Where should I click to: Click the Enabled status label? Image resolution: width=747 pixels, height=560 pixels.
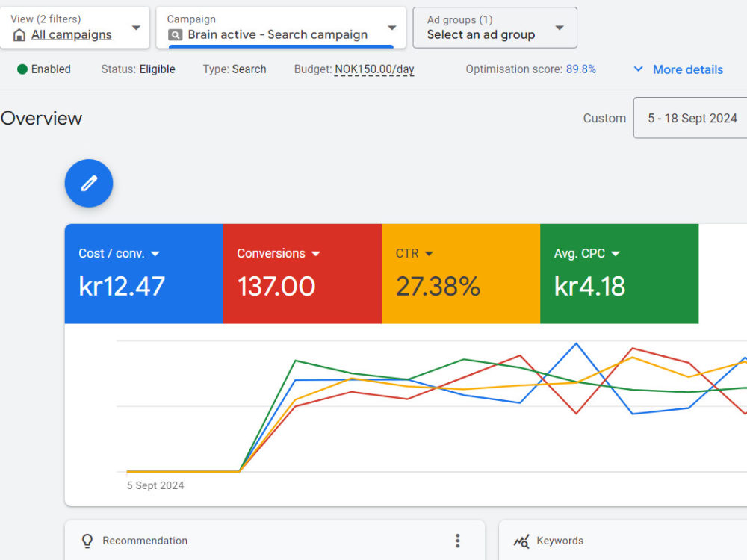pyautogui.click(x=51, y=69)
